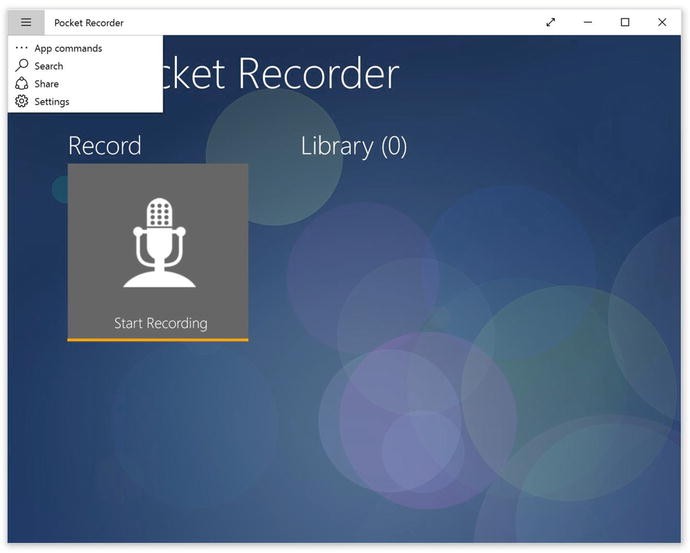Minimize the Pocket Recorder window
Screen dimensions: 690x553
[x=588, y=22]
